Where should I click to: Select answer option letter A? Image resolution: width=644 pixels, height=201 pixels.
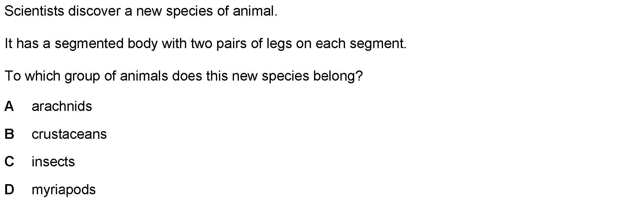point(9,106)
